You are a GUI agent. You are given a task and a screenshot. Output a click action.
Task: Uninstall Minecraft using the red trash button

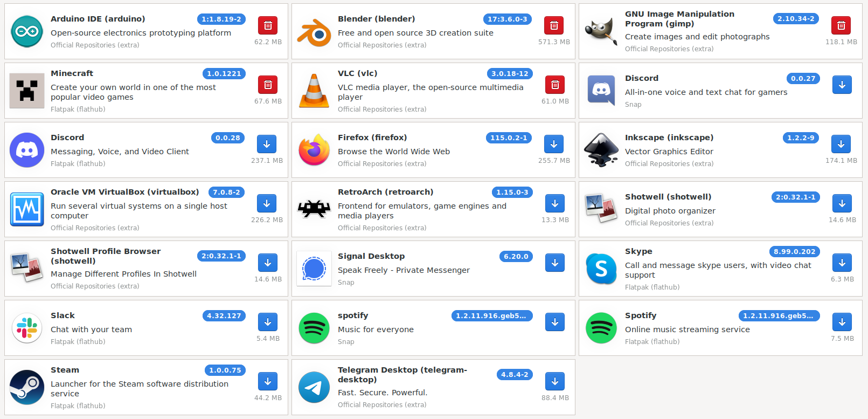tap(268, 85)
